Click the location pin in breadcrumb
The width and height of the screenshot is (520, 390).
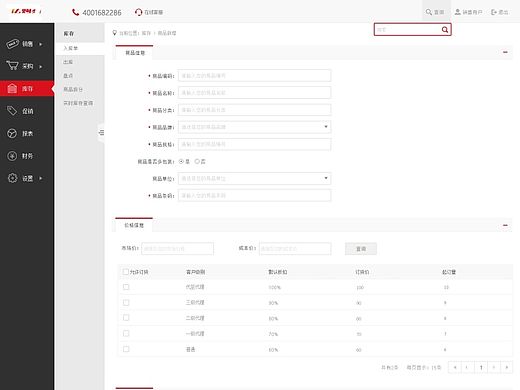[x=114, y=33]
